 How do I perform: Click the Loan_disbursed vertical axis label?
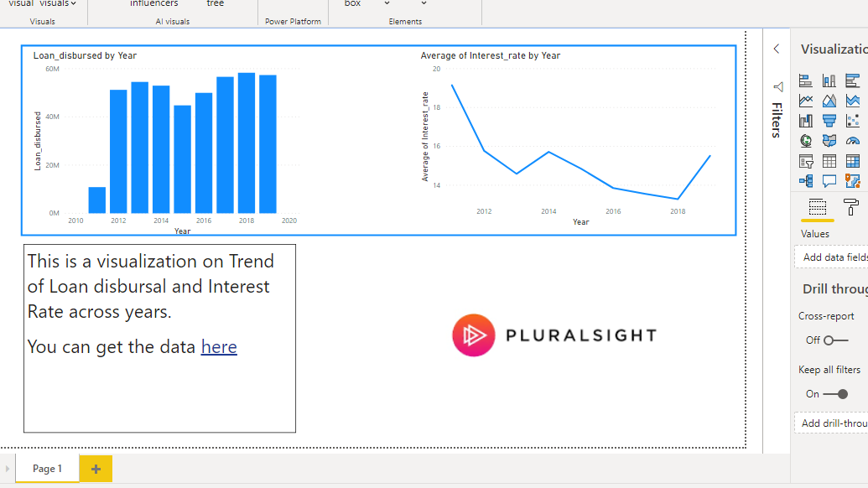coord(38,141)
